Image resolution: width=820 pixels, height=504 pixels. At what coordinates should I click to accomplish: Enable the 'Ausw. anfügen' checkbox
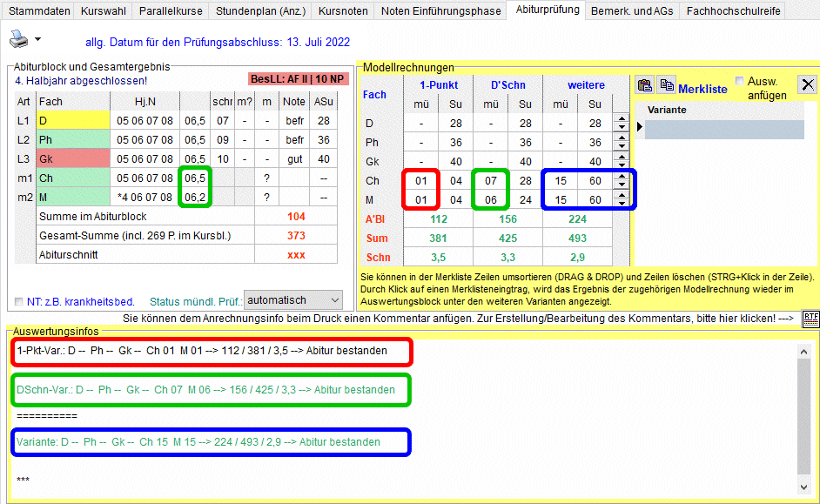(739, 81)
